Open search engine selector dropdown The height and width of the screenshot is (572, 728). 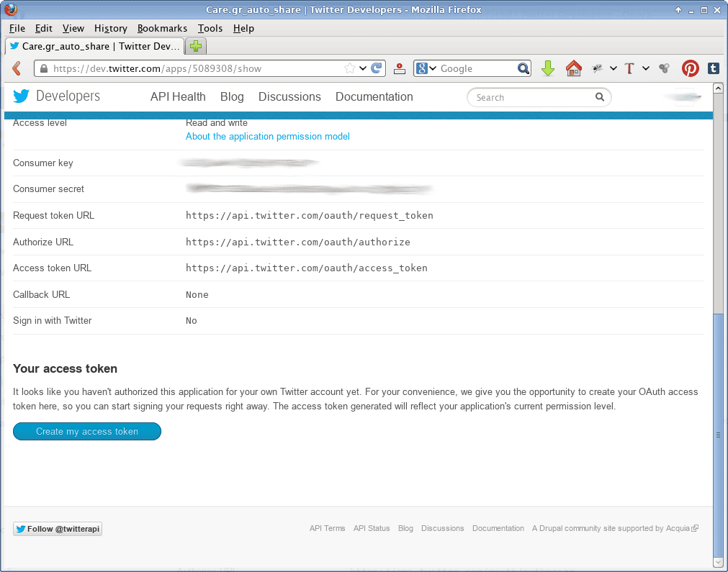(x=433, y=68)
